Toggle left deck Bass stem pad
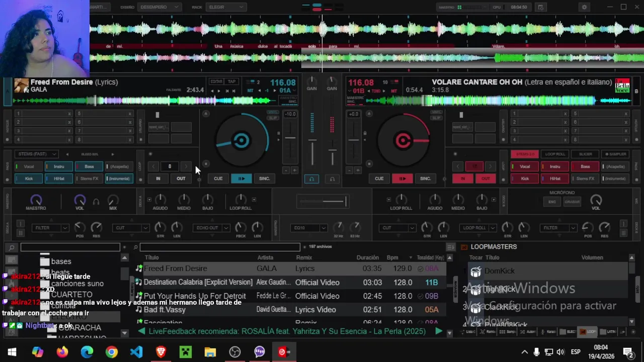 (89, 166)
